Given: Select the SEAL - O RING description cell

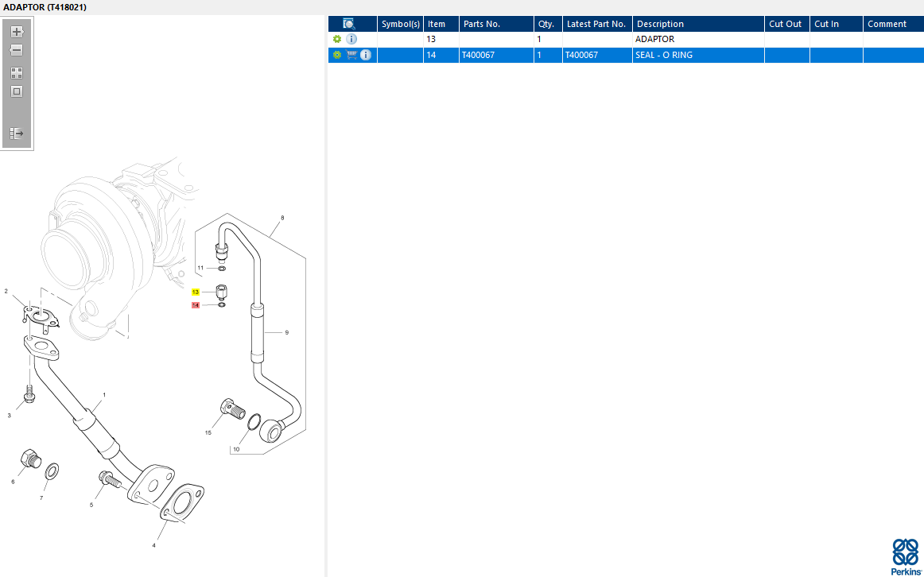Looking at the screenshot, I should tap(699, 55).
